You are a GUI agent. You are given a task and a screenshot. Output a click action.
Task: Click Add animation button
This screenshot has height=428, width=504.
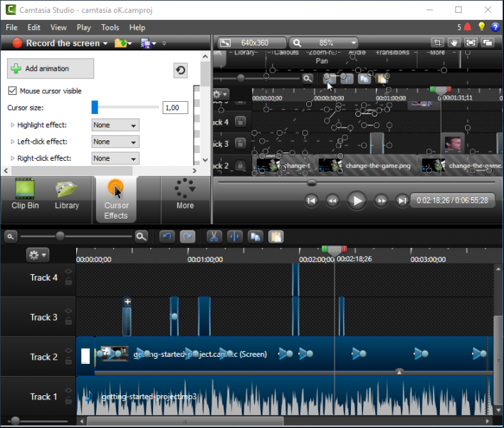(x=51, y=68)
